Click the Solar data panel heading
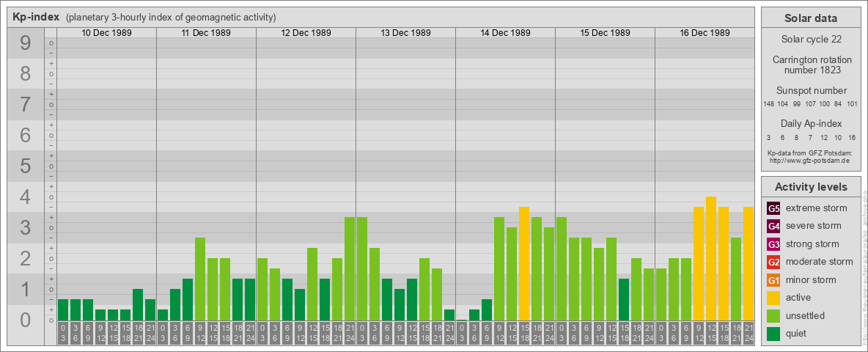Image resolution: width=868 pixels, height=352 pixels. coord(811,18)
